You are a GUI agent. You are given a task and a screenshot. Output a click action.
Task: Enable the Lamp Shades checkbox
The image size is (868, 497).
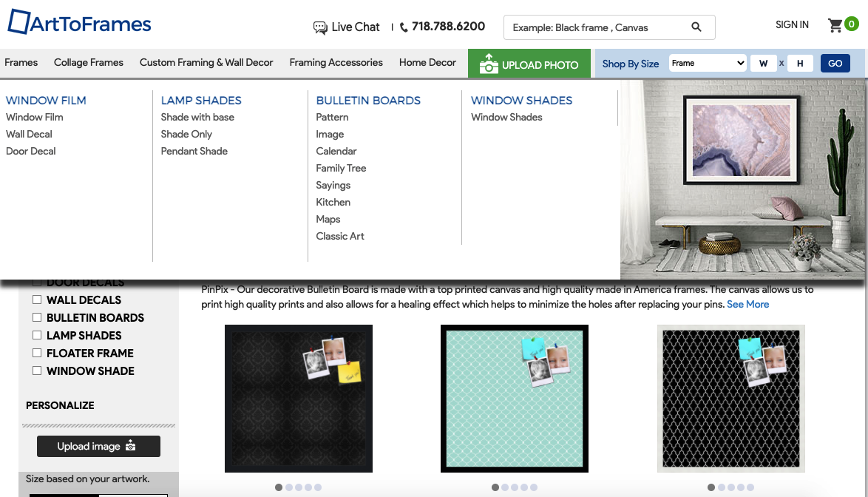coord(37,335)
